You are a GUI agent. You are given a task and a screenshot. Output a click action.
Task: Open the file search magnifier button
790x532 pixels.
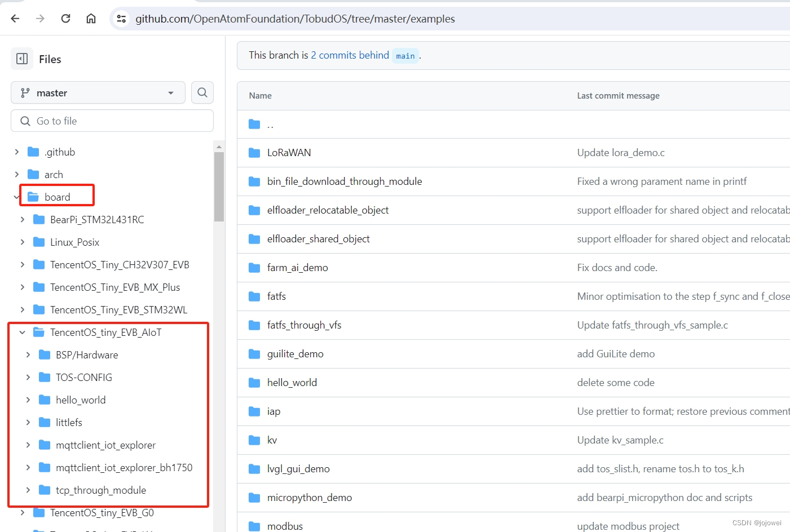tap(202, 92)
